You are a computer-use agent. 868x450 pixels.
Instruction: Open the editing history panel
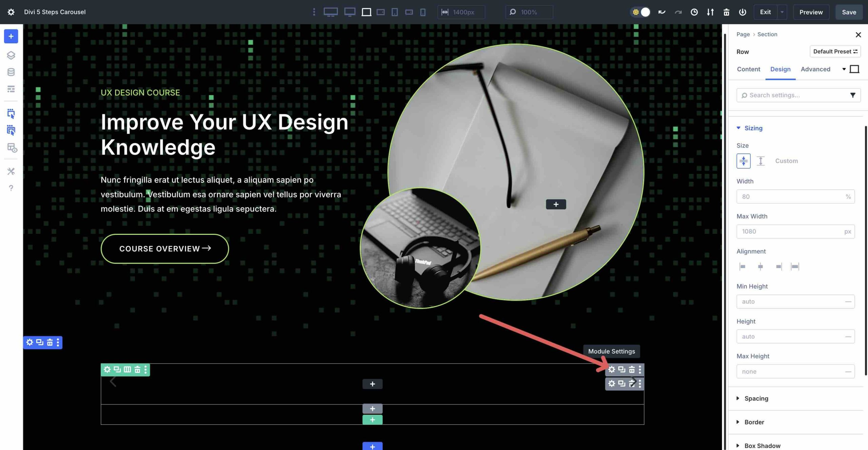(x=694, y=12)
